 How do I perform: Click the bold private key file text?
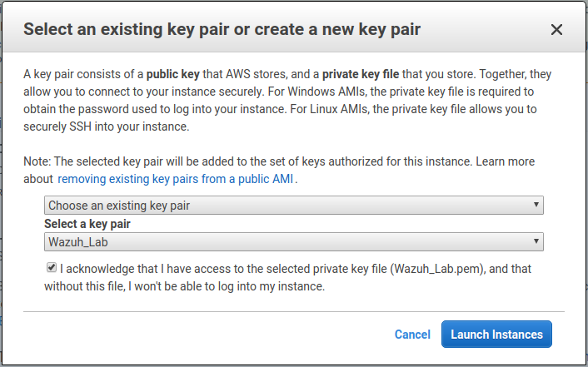[x=361, y=74]
